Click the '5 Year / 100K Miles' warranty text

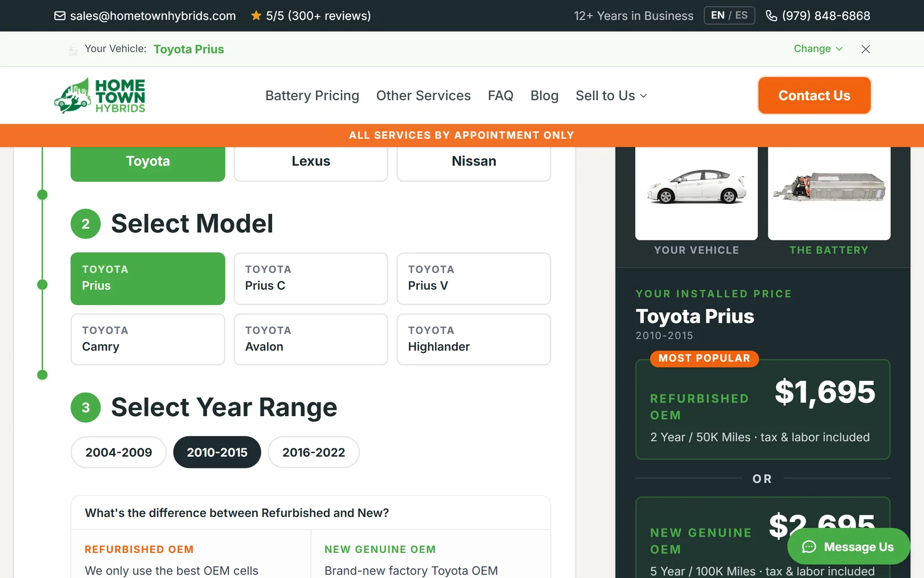click(703, 571)
